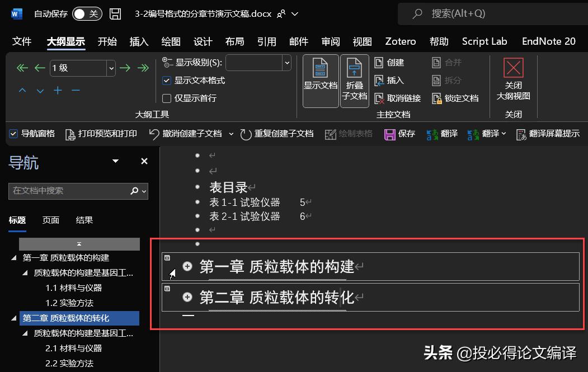Open print preview and print
588x372 pixels.
tap(101, 134)
